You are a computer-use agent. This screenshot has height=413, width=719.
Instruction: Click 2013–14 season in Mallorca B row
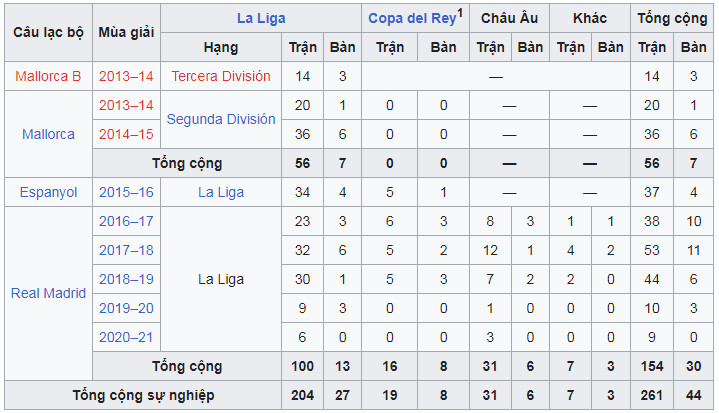[126, 76]
